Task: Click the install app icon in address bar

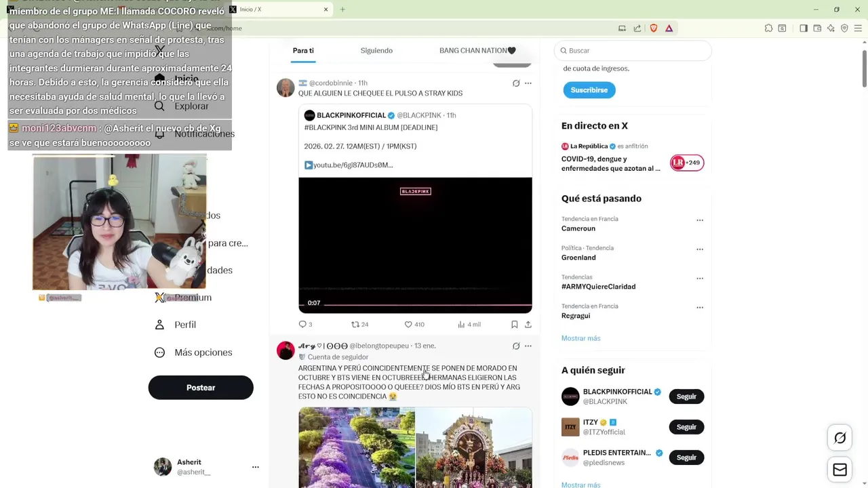Action: coord(622,28)
